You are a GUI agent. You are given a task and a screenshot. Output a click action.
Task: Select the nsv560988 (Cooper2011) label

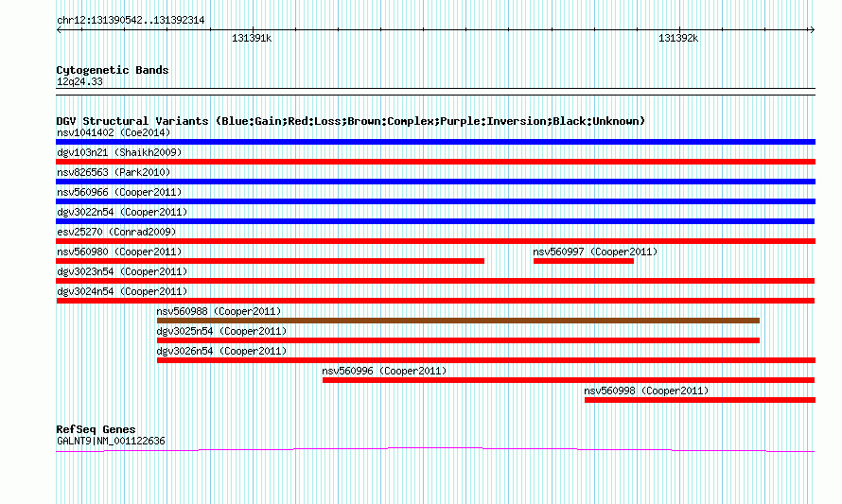219,311
